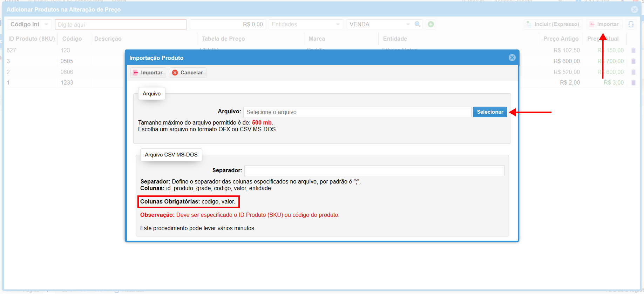This screenshot has height=294, width=644.
Task: Delete the row with SKU 627 using its trash icon
Action: [633, 51]
